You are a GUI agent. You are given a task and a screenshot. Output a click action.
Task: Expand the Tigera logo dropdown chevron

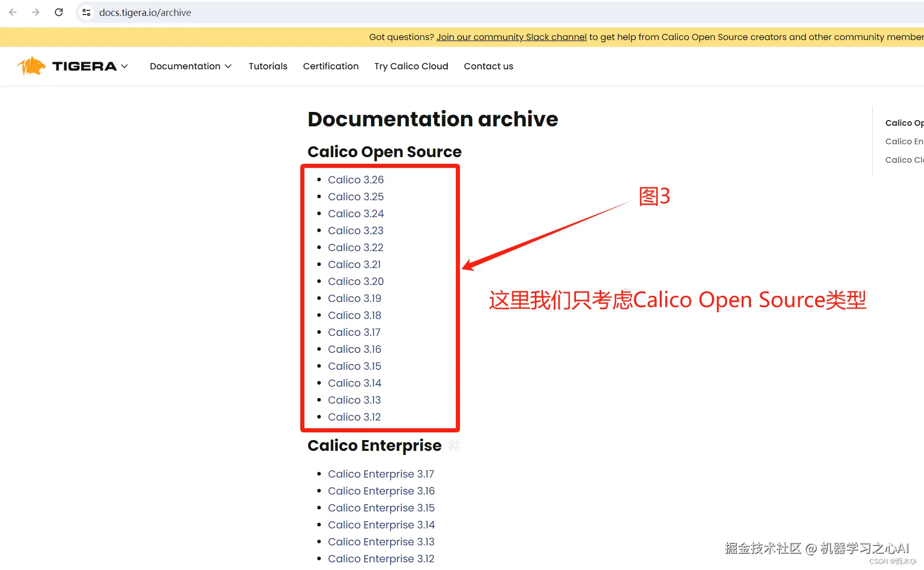124,66
